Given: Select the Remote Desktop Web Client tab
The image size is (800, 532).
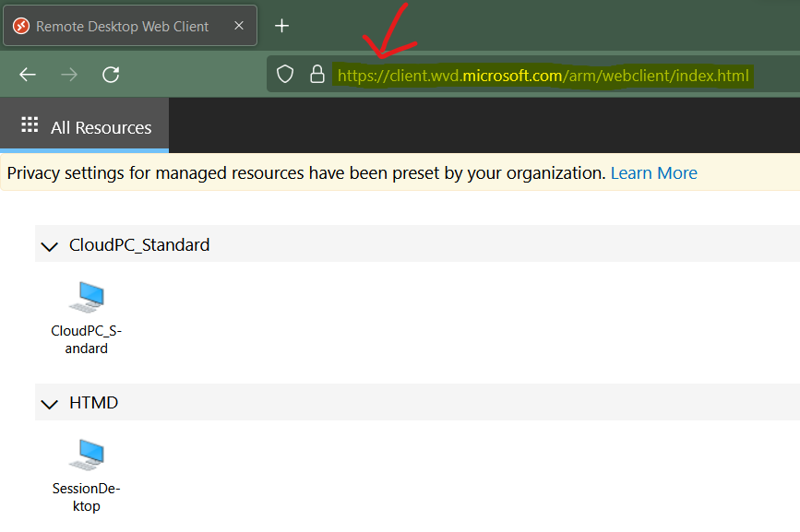Looking at the screenshot, I should pyautogui.click(x=130, y=26).
